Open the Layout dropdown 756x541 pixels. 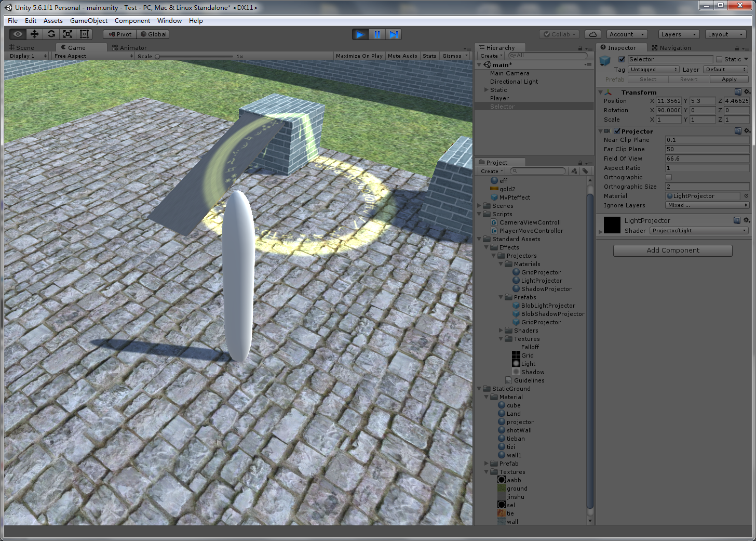[x=725, y=34]
